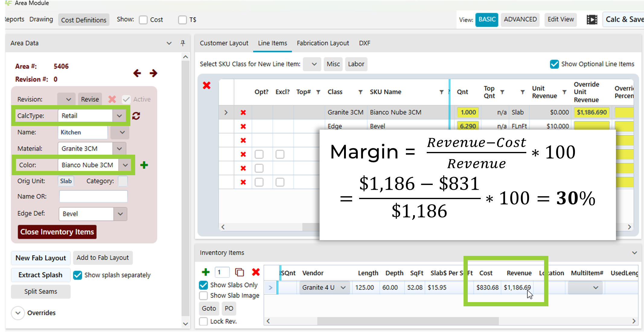
Task: Click the film strip video icon
Action: pyautogui.click(x=591, y=20)
